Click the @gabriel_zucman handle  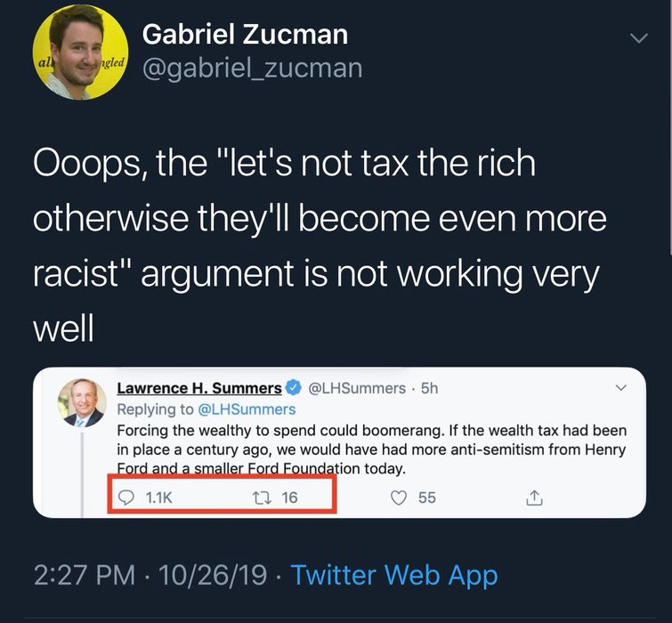[x=252, y=69]
